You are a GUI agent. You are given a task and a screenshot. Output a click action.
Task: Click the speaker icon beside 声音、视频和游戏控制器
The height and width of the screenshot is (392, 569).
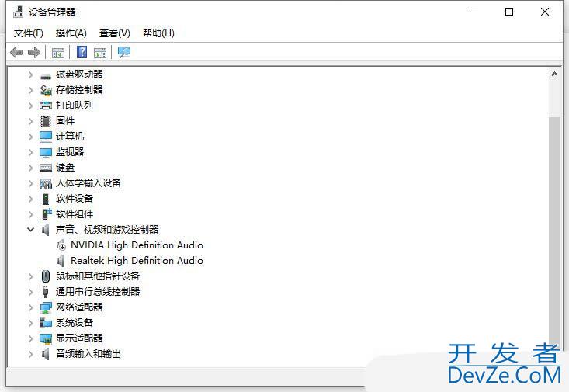pos(46,230)
